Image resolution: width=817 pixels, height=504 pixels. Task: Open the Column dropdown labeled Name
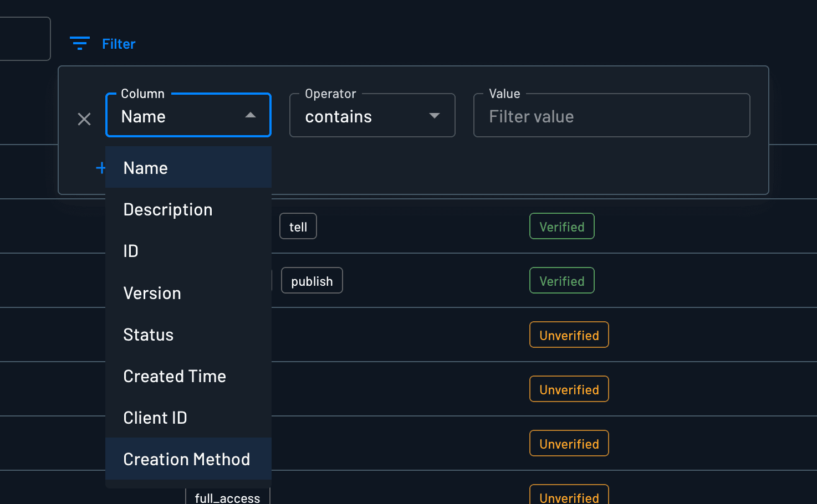click(177, 116)
